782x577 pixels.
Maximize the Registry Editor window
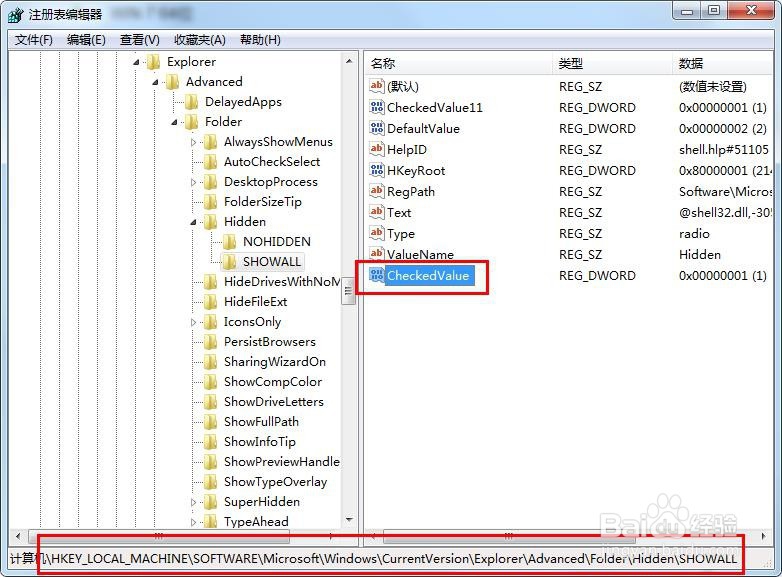tap(715, 10)
